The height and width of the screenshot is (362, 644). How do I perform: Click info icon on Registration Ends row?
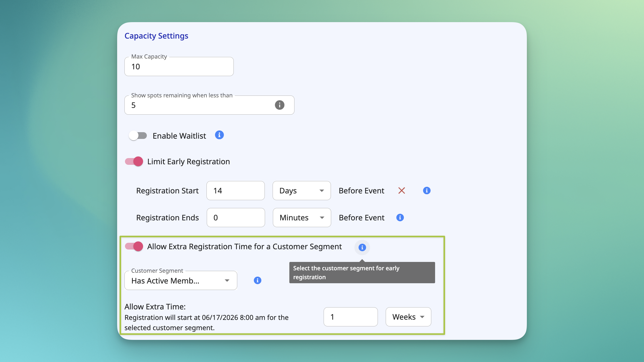400,217
